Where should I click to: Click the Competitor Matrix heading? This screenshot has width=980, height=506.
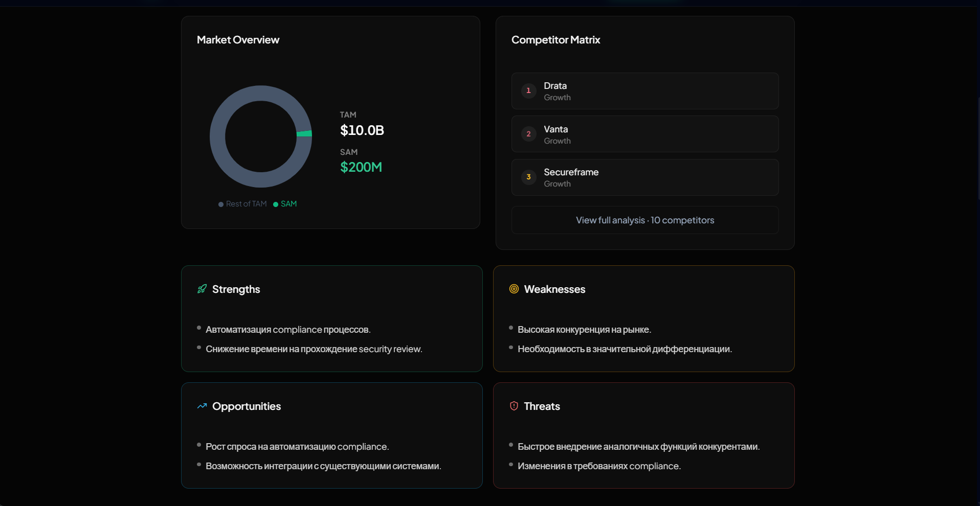pyautogui.click(x=555, y=40)
